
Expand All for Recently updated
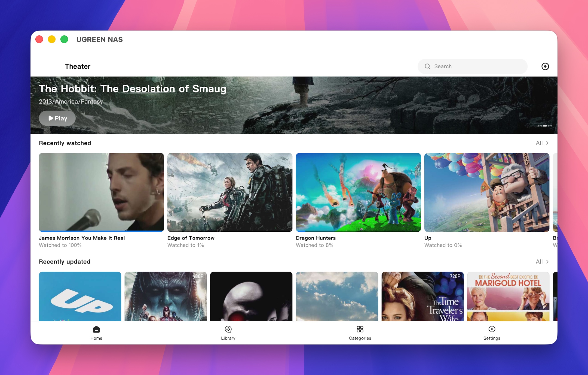pos(542,262)
